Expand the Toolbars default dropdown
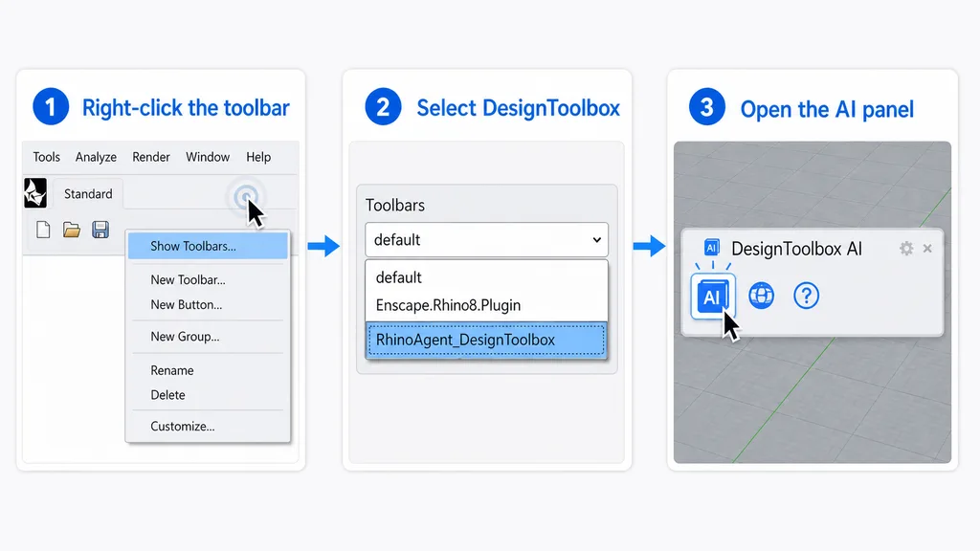The width and height of the screenshot is (980, 551). click(x=486, y=240)
